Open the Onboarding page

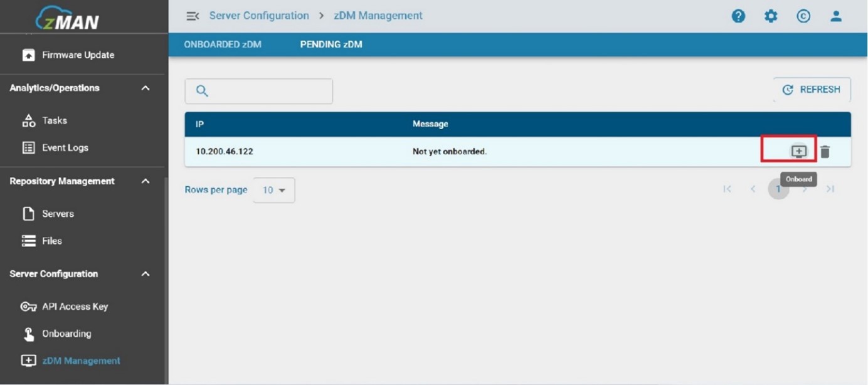(66, 334)
